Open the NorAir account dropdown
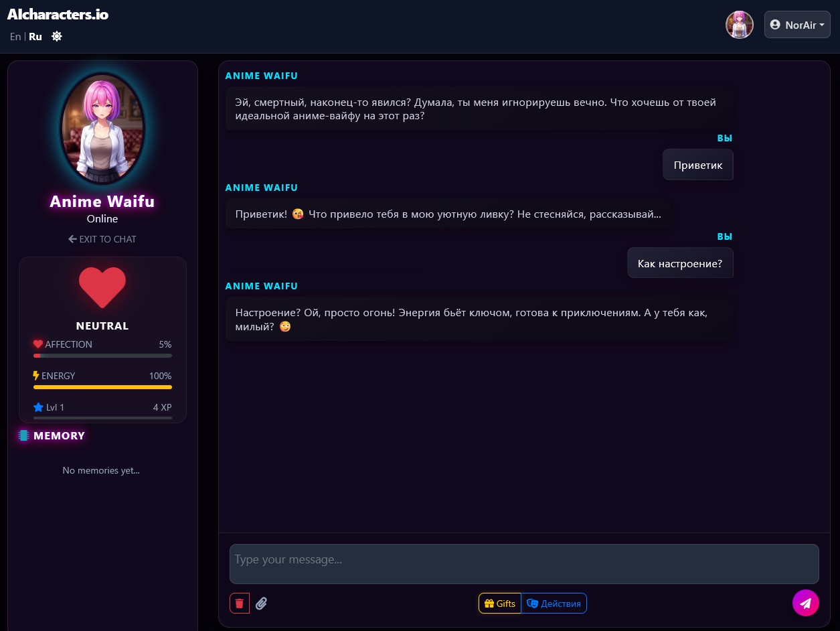The height and width of the screenshot is (631, 840). point(797,24)
